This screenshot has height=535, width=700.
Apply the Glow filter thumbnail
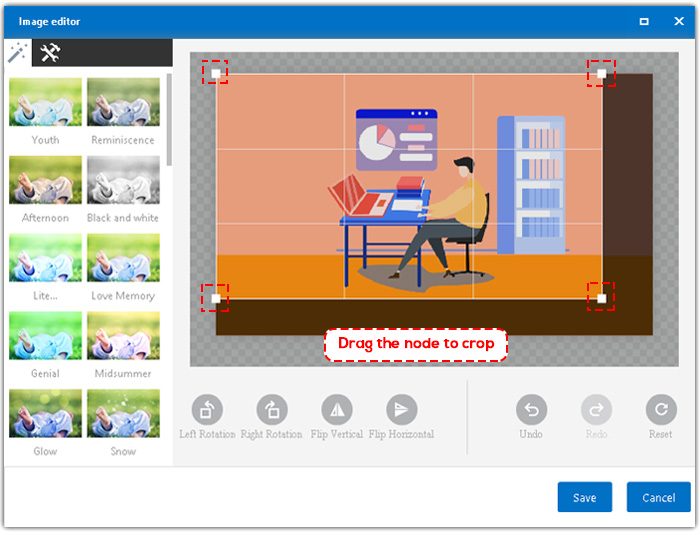click(46, 413)
